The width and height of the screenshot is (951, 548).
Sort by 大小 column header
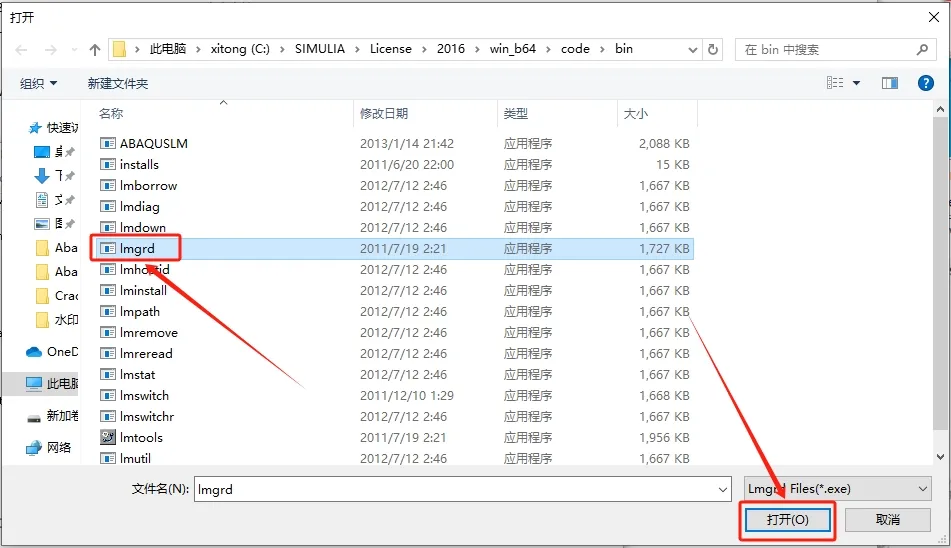[636, 113]
